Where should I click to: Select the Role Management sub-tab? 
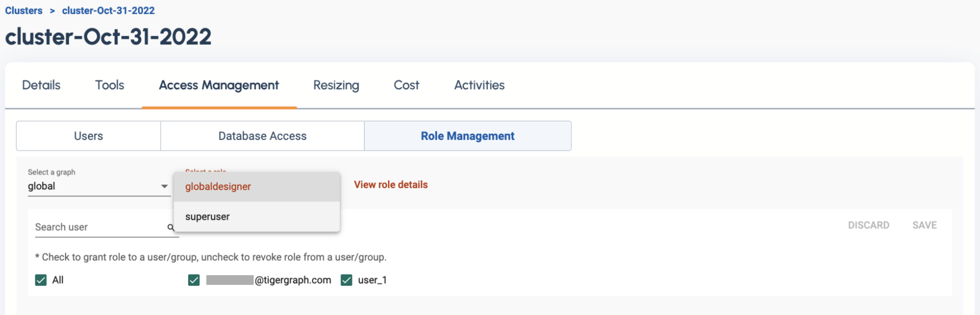point(467,136)
